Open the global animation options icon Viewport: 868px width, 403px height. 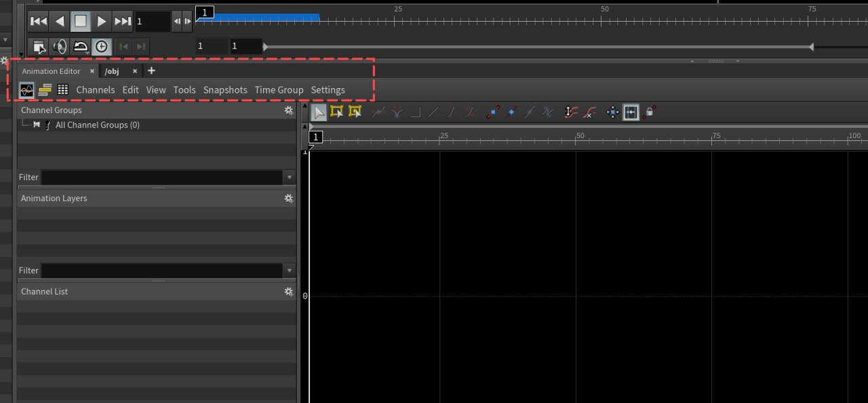[x=39, y=47]
